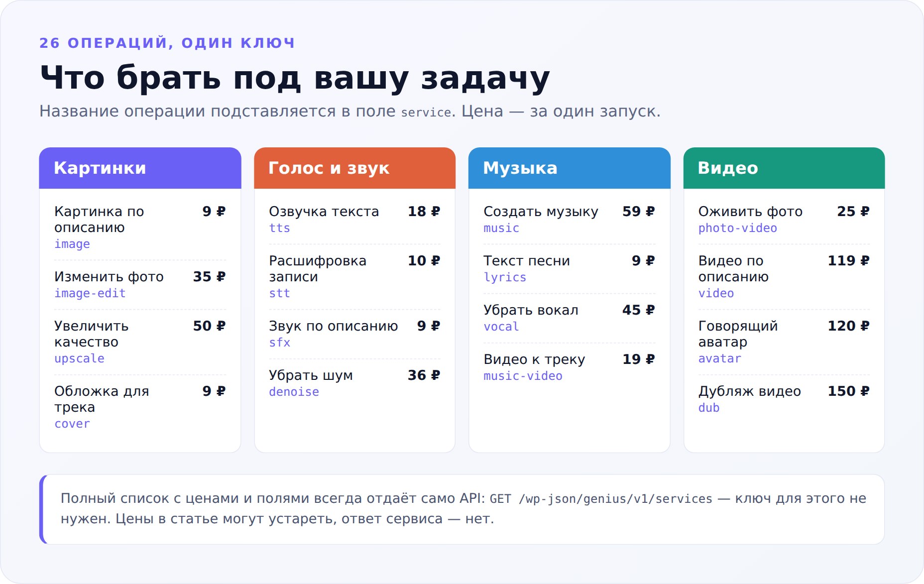Click 'Видео по описанию' operation name
Viewport: 924px width, 584px height.
click(x=733, y=269)
